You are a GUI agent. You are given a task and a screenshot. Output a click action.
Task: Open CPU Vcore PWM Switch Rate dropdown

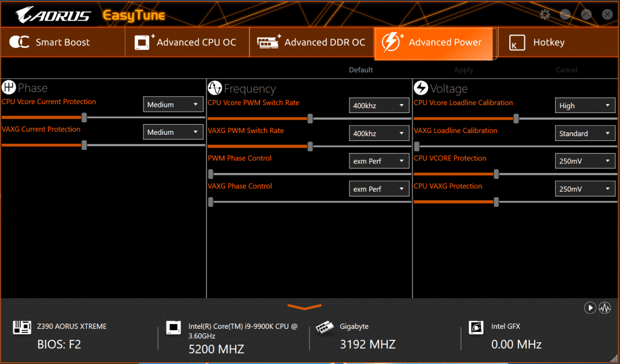click(x=379, y=106)
